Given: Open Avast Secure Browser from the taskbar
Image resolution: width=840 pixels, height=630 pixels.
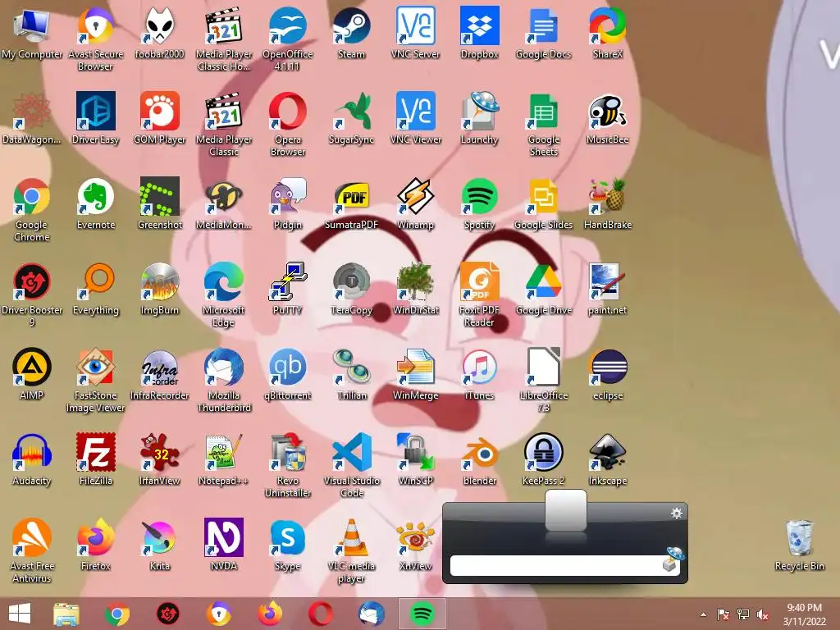Looking at the screenshot, I should coord(218,614).
